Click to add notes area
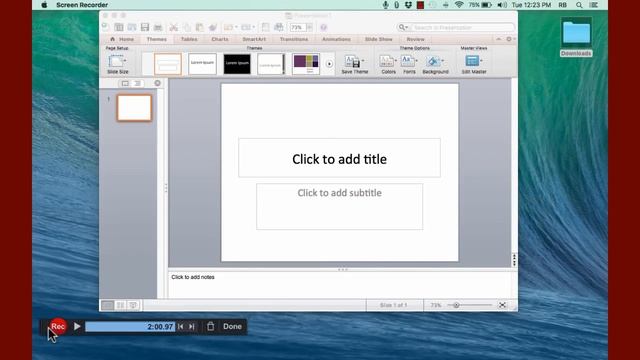The height and width of the screenshot is (360, 640). click(340, 284)
